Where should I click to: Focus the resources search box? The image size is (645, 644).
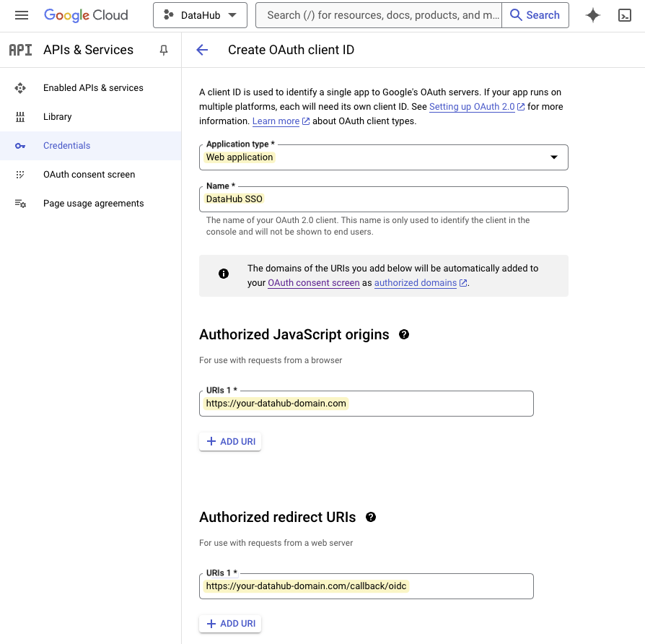click(x=379, y=15)
